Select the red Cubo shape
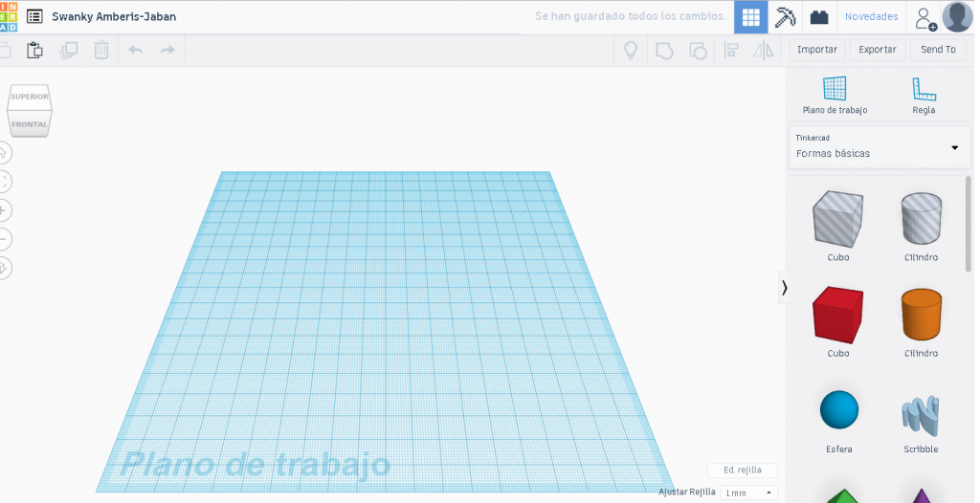The width and height of the screenshot is (980, 503). (837, 315)
